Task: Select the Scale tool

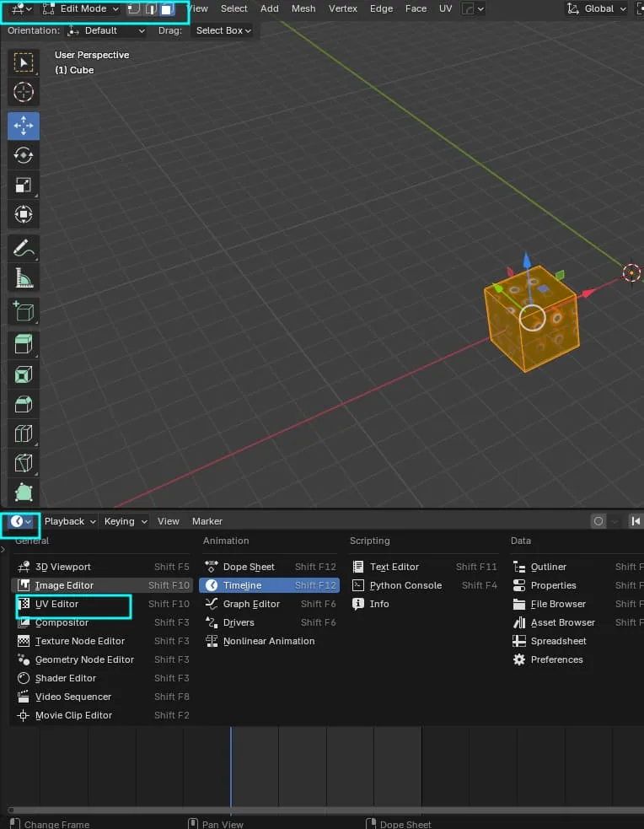Action: coord(24,185)
